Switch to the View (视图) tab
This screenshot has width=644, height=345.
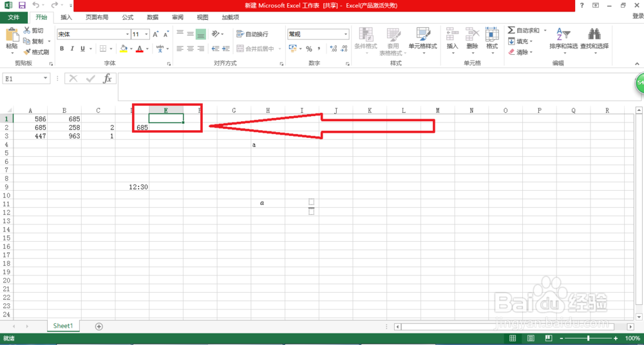click(202, 17)
